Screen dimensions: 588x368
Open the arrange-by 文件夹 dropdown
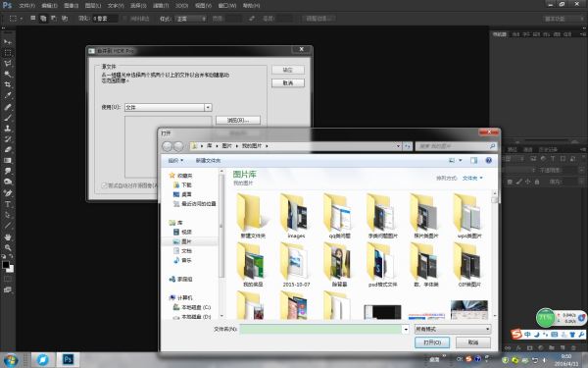tap(472, 178)
